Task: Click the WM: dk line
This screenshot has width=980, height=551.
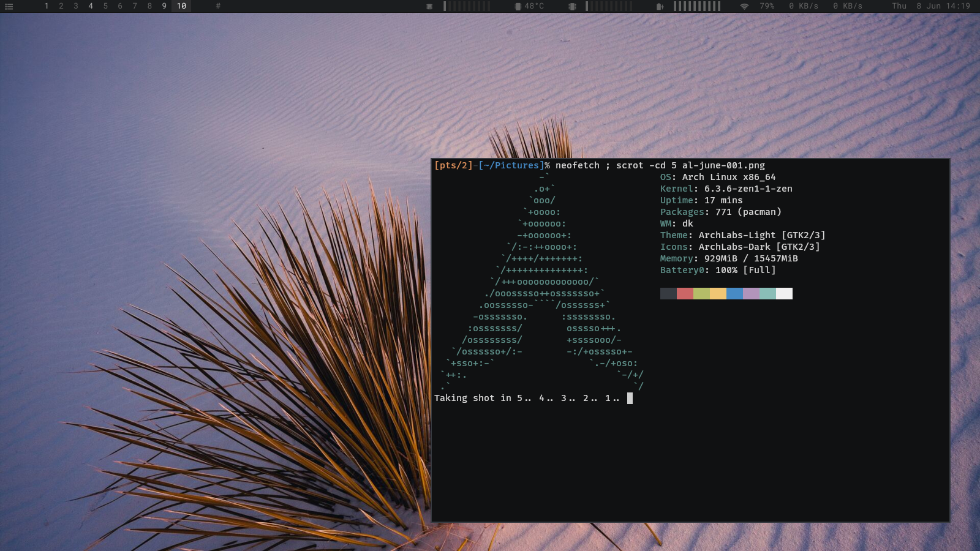Action: pos(677,223)
